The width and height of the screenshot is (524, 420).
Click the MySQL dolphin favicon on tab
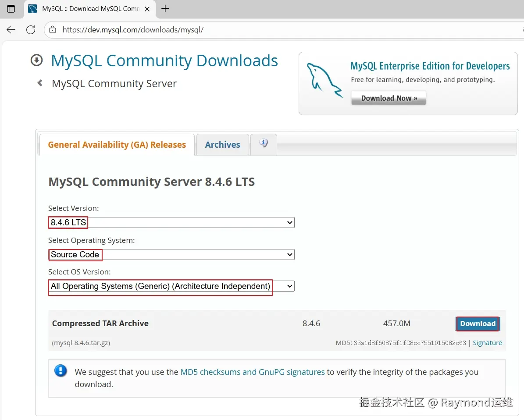32,9
